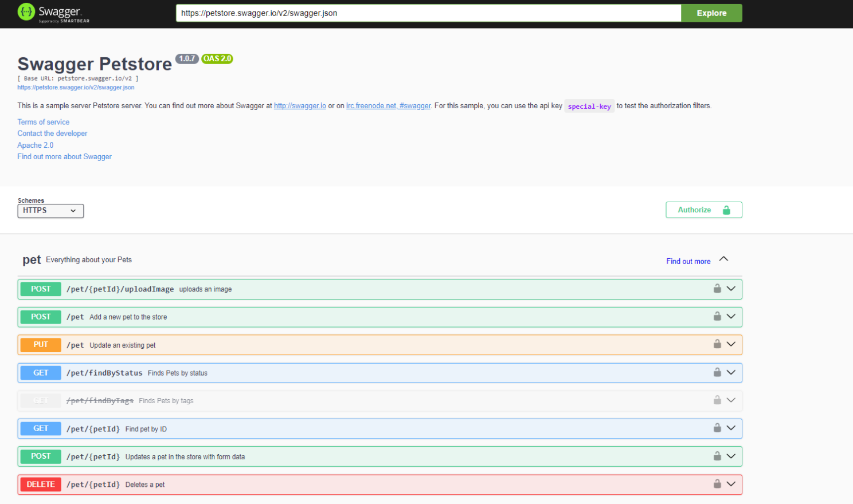
Task: Expand the Update an existing pet chevron
Action: (731, 344)
